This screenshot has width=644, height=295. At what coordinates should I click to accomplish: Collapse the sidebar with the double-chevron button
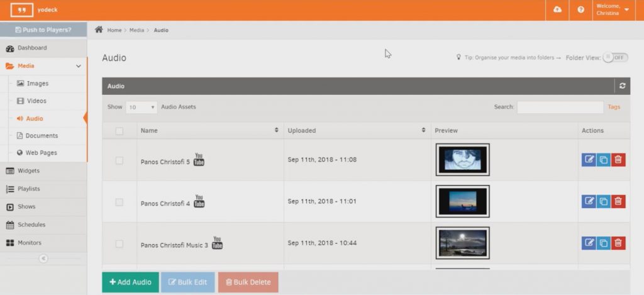tap(43, 259)
